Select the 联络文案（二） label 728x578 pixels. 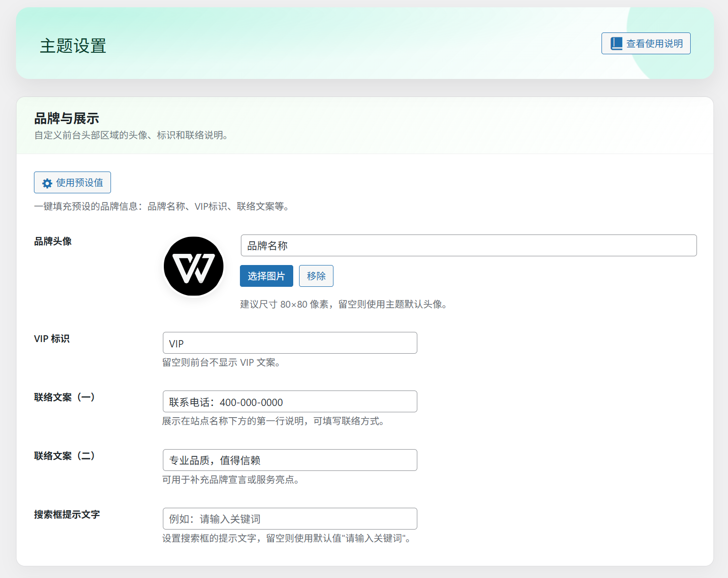[x=64, y=456]
